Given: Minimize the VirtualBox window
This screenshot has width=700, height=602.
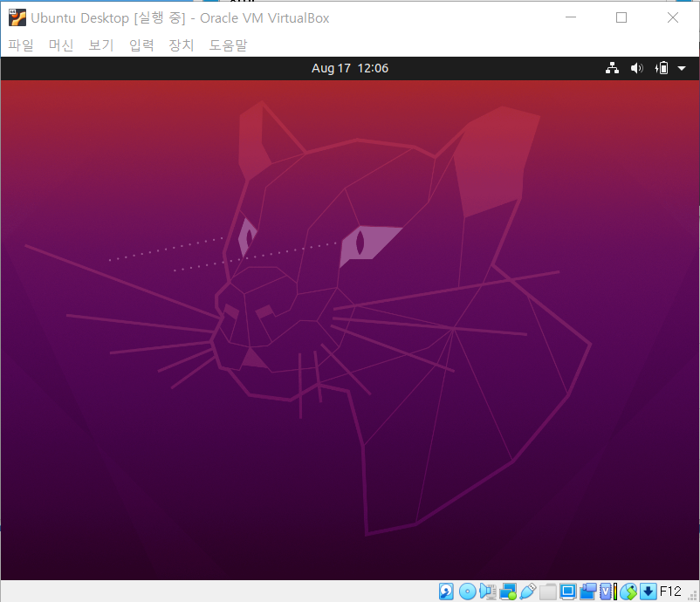Looking at the screenshot, I should (571, 17).
